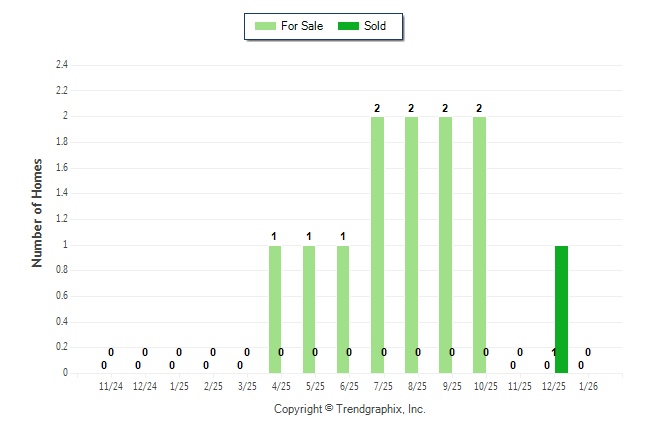Click the 2.4 y-axis tick label

(x=61, y=65)
